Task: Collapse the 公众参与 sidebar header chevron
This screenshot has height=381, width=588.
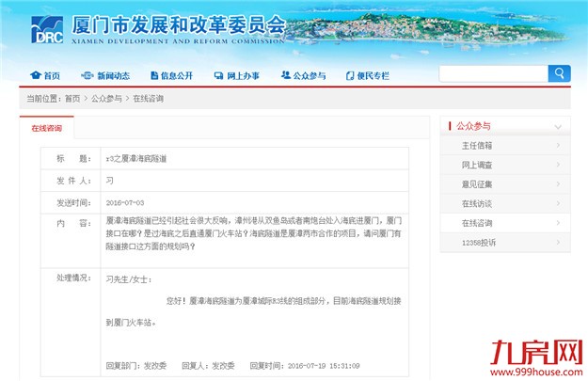Action: (x=558, y=127)
